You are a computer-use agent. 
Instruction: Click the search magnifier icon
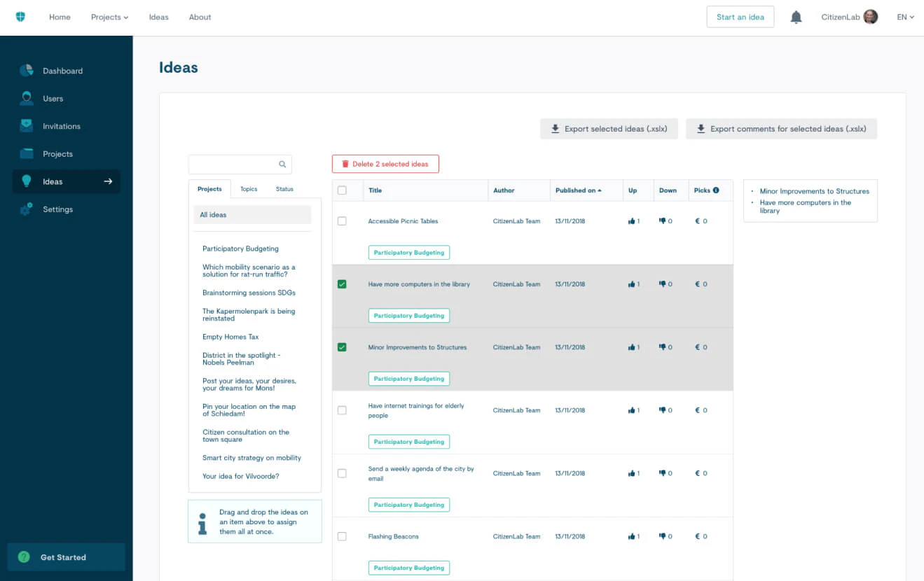[282, 164]
